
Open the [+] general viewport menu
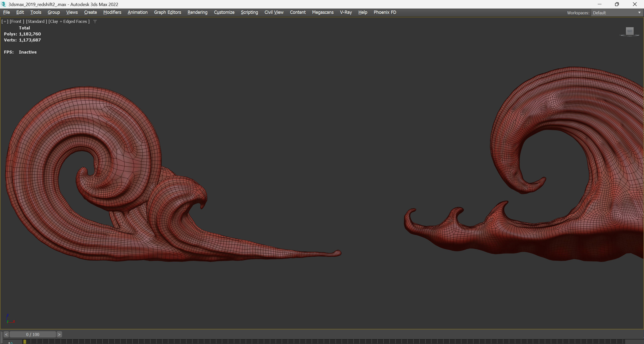[x=5, y=22]
